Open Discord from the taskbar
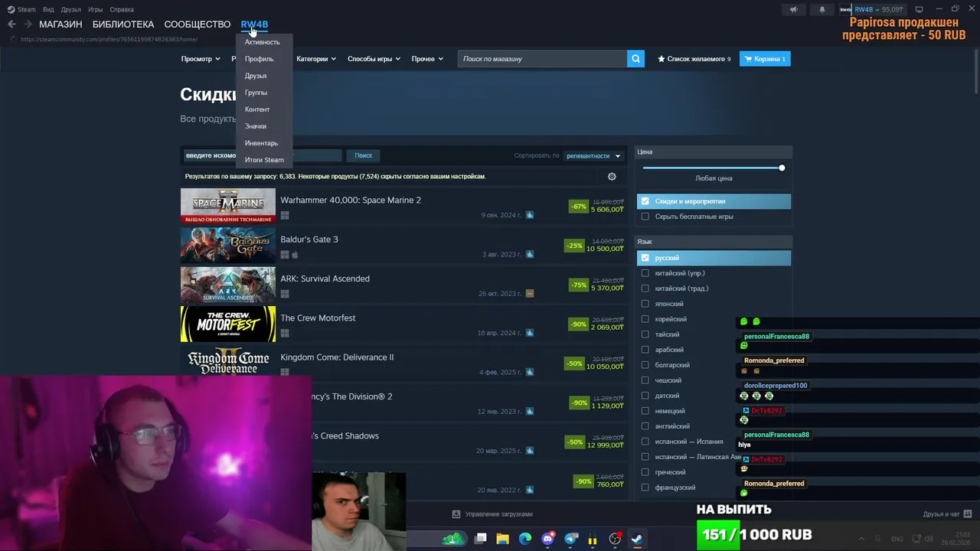The height and width of the screenshot is (551, 980). (547, 539)
